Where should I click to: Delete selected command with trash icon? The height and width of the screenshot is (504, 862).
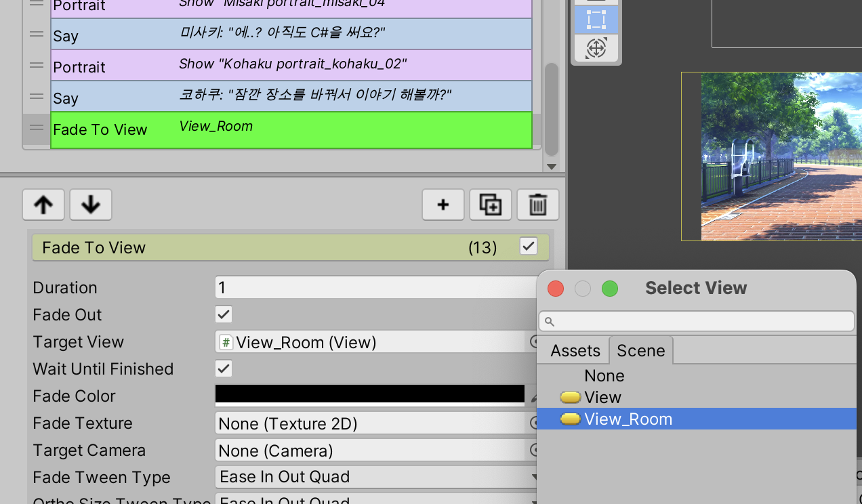[538, 205]
